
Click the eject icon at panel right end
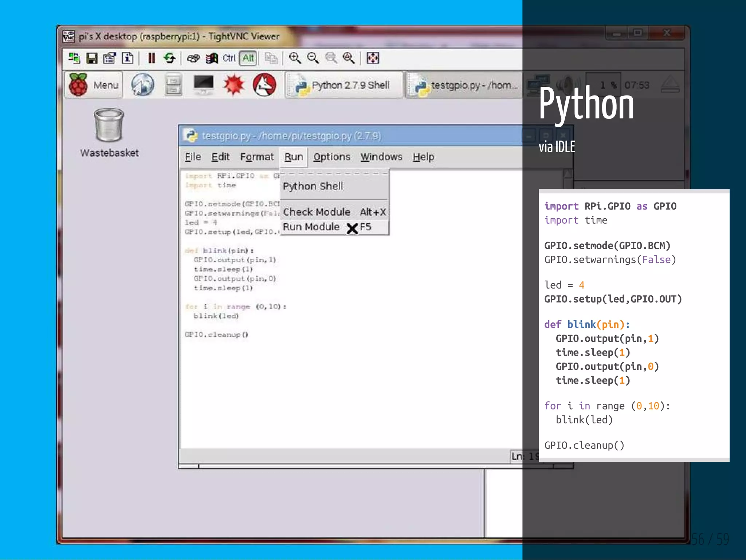(x=670, y=85)
